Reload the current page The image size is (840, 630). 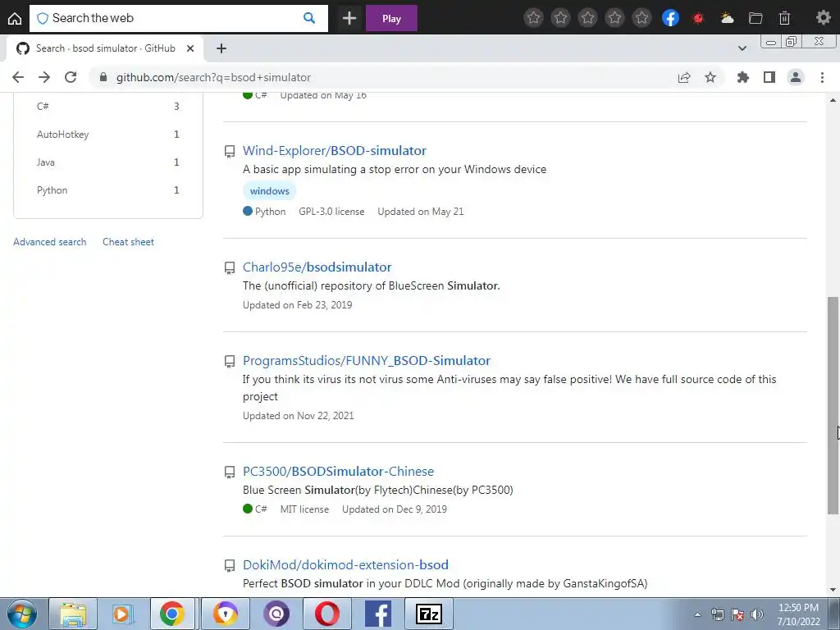point(71,77)
